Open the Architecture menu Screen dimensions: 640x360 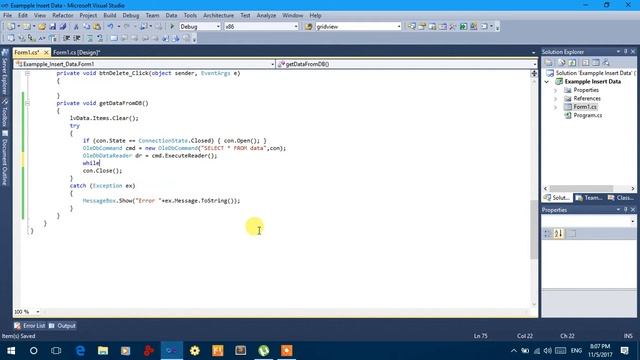pos(218,16)
